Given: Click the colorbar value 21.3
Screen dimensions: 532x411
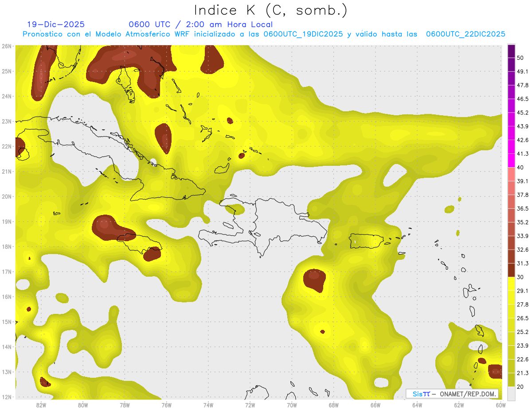Looking at the screenshot, I should [x=523, y=373].
